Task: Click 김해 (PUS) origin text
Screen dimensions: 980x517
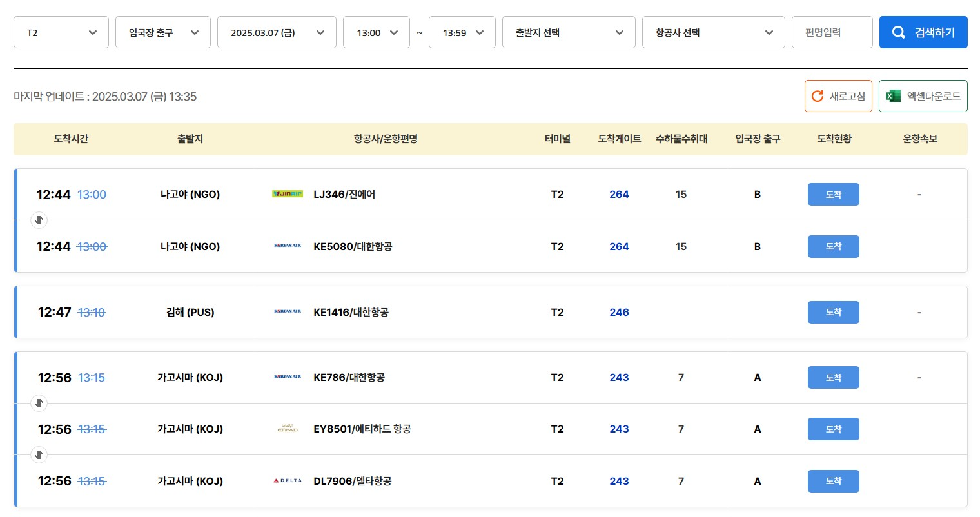Action: point(190,312)
